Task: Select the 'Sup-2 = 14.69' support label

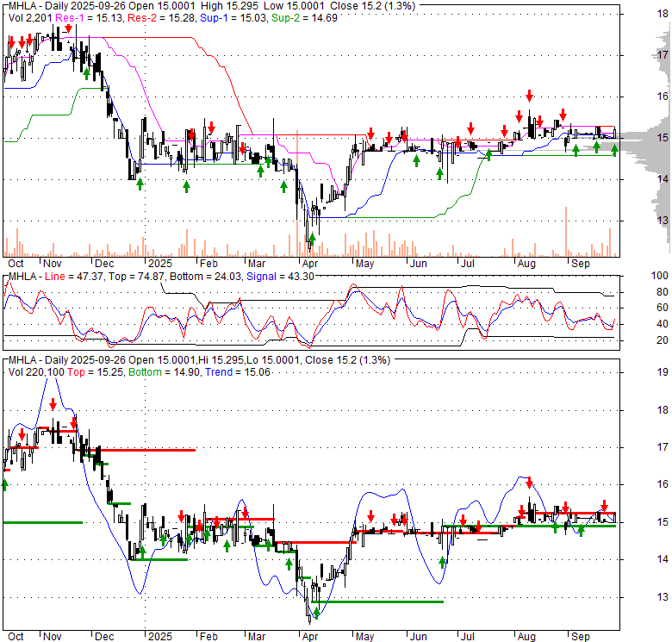Action: (x=304, y=18)
